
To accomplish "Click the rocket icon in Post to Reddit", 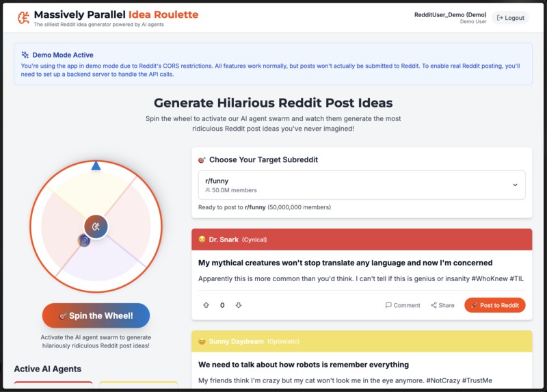I will [474, 305].
